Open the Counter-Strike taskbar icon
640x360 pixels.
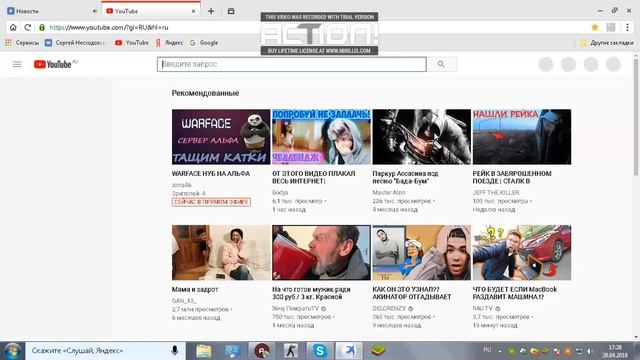[291, 351]
